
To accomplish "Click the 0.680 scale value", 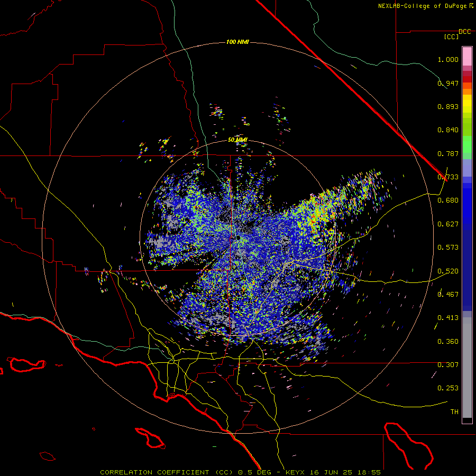I will (448, 200).
